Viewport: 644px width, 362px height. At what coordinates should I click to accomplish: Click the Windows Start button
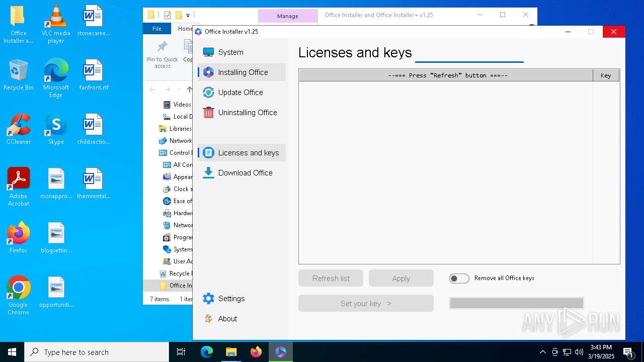click(12, 352)
